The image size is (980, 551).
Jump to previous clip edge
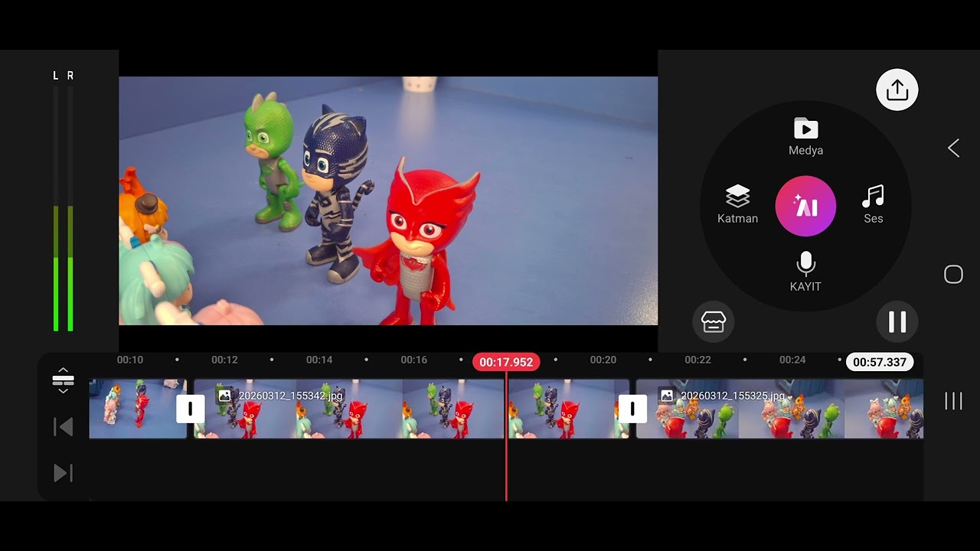pyautogui.click(x=63, y=427)
